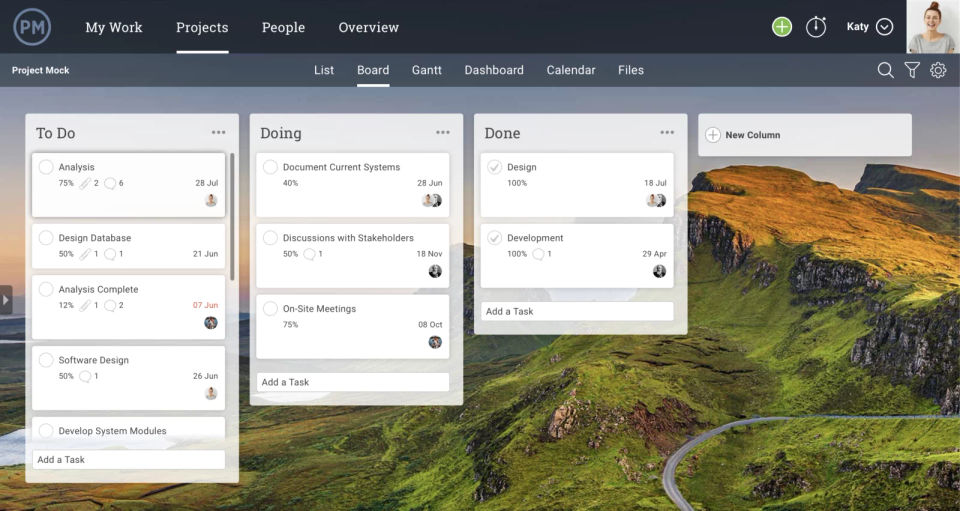Click comment icon on Analysis Complete card
This screenshot has height=511, width=960.
coord(110,305)
